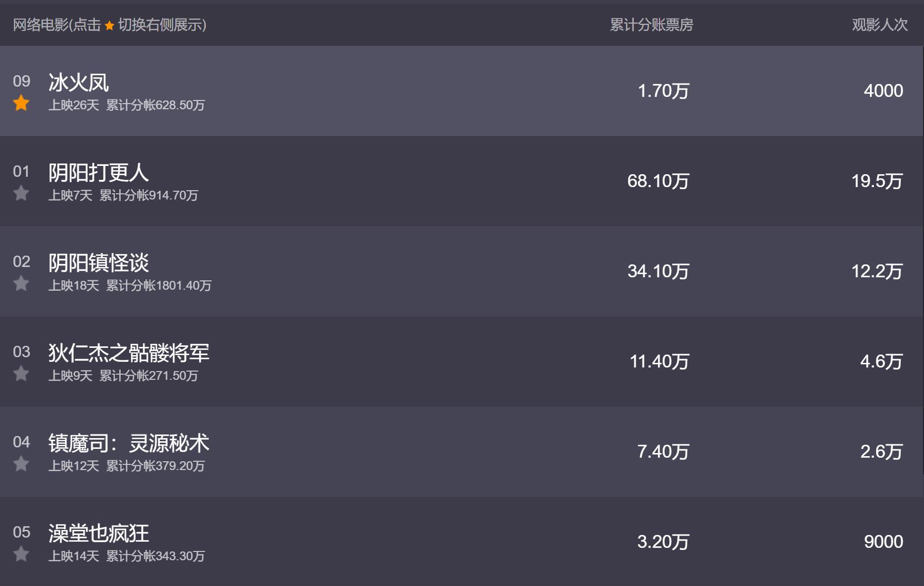Select the 阴阳镇怪谈 title

click(98, 263)
